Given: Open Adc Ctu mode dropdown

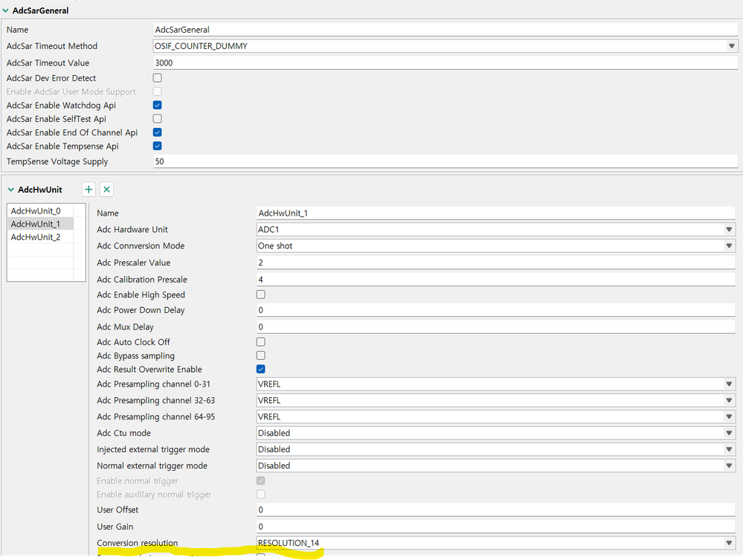Looking at the screenshot, I should [729, 433].
